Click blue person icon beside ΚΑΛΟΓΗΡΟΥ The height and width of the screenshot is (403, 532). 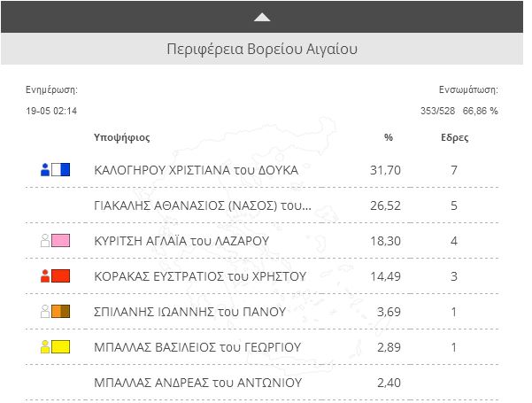coord(45,169)
